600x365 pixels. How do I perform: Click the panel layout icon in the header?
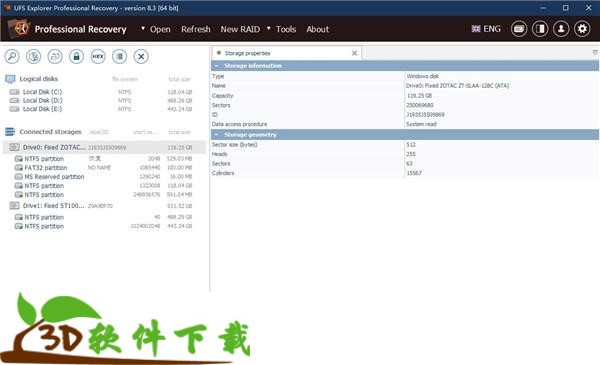[540, 29]
